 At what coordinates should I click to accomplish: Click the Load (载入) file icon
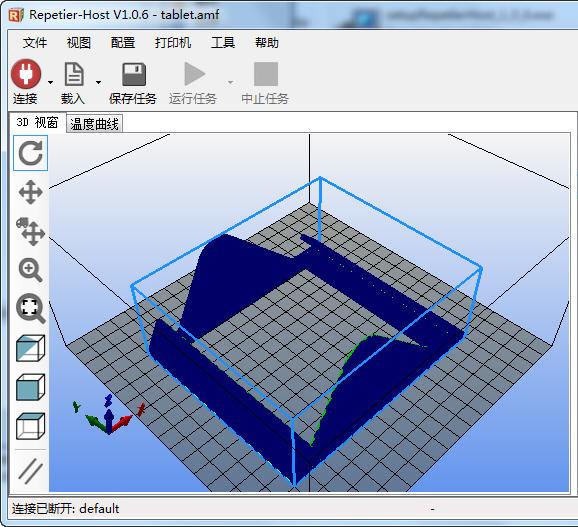coord(74,73)
